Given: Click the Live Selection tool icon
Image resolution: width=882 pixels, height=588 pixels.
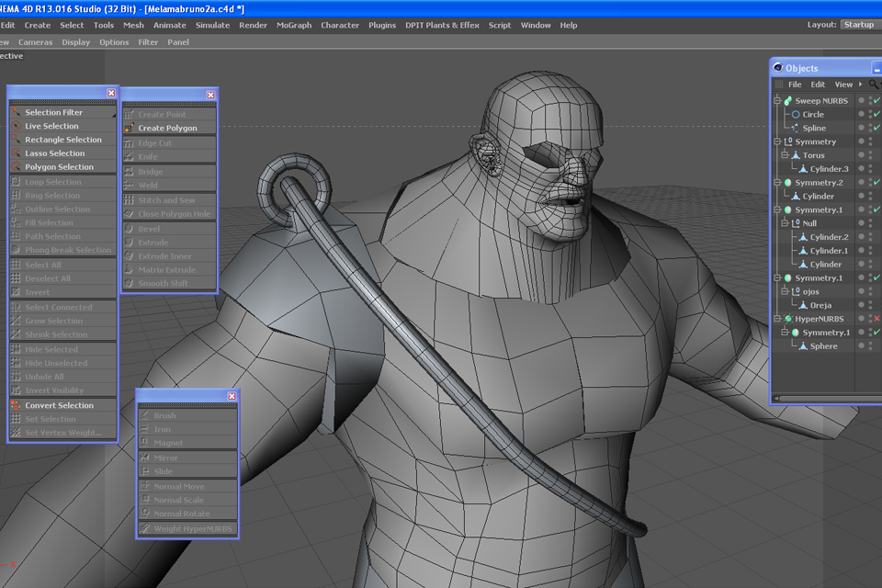Looking at the screenshot, I should (16, 126).
